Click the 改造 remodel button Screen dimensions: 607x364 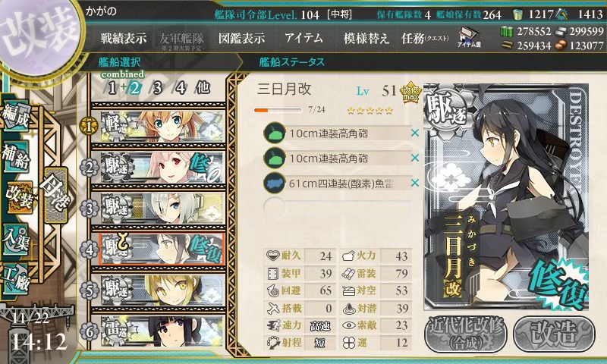tap(554, 334)
